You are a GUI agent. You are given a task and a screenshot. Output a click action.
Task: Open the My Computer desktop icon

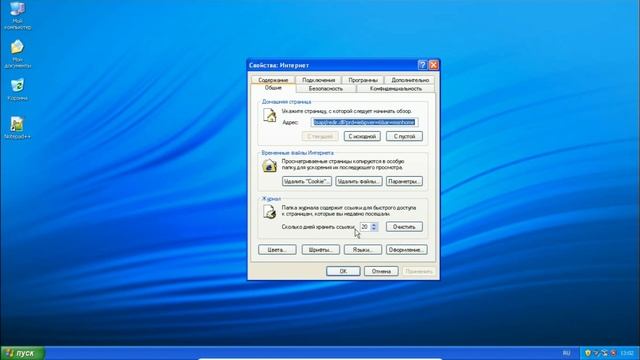(17, 15)
